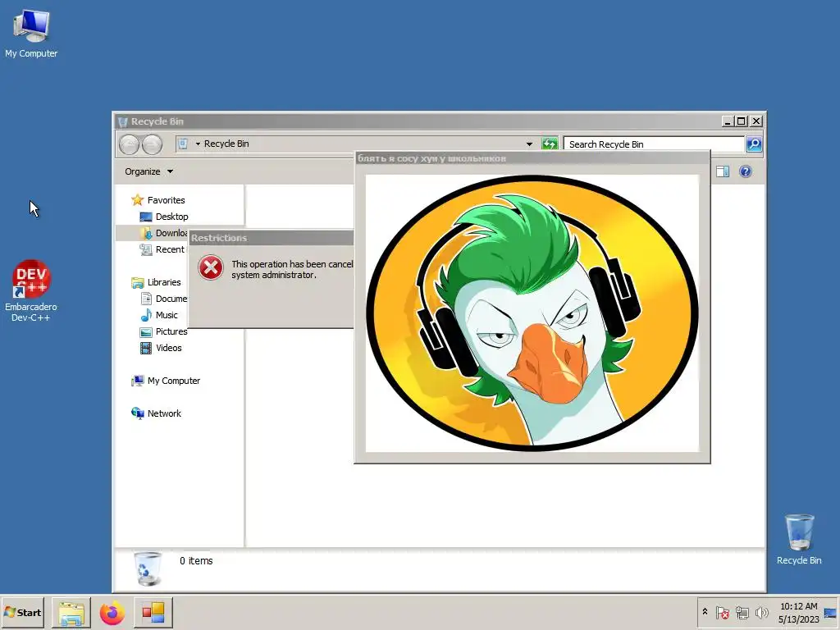Open the Embarcadero Dev-C++ desktop shortcut
This screenshot has height=630, width=840.
[31, 290]
